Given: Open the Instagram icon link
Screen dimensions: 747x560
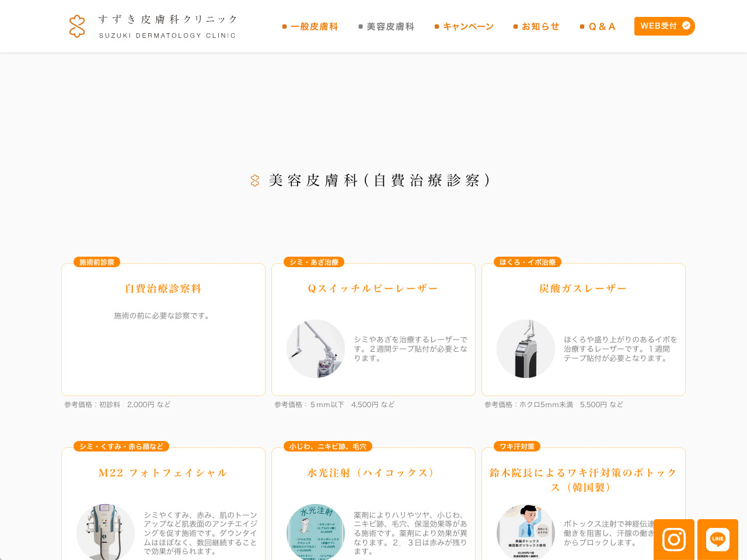Looking at the screenshot, I should click(x=674, y=540).
